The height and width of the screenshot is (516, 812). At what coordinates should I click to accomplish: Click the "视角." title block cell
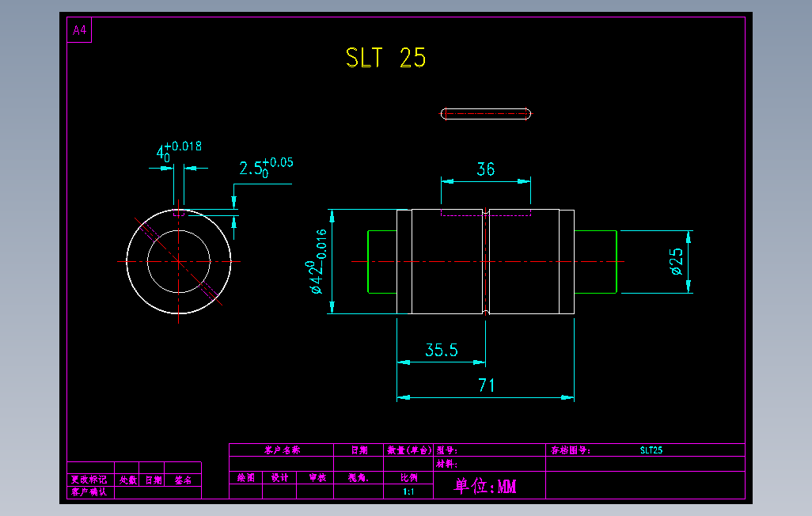[358, 478]
